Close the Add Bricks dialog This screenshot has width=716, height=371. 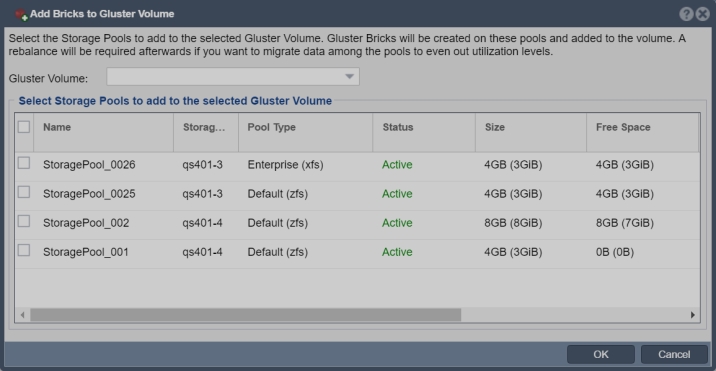(702, 14)
